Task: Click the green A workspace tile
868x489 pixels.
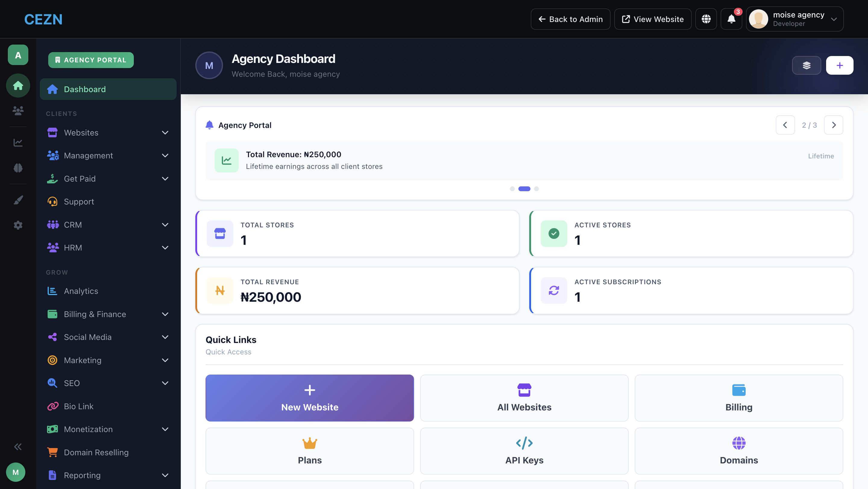Action: [x=18, y=55]
